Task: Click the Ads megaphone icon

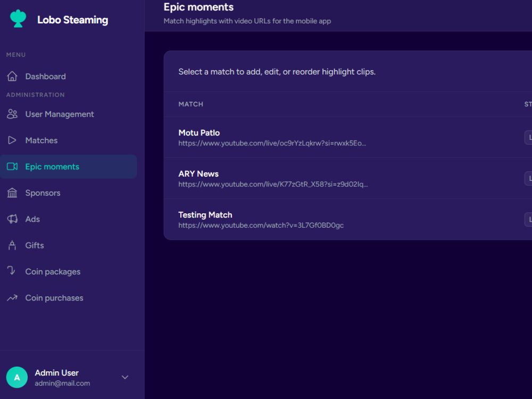Action: (x=12, y=219)
